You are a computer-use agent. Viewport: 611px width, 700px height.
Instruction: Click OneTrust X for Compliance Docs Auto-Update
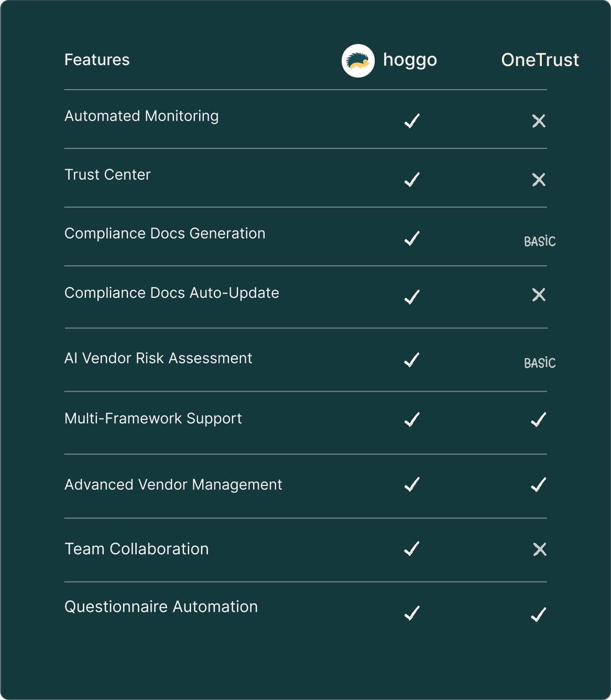(539, 295)
